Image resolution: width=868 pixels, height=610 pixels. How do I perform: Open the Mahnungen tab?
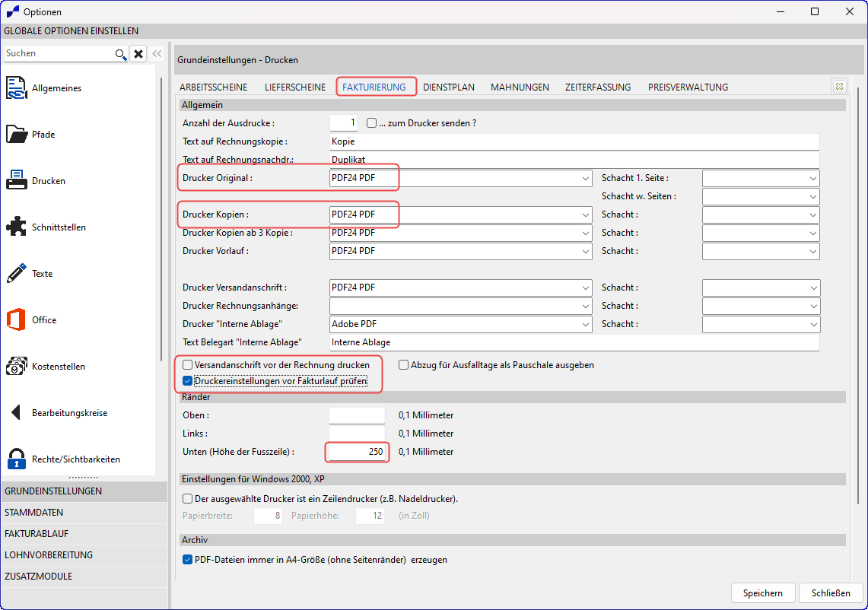[520, 87]
